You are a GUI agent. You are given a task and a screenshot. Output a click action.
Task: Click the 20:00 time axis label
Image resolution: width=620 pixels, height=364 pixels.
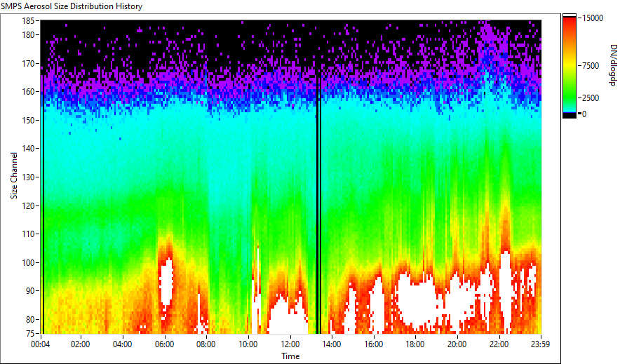(x=457, y=344)
